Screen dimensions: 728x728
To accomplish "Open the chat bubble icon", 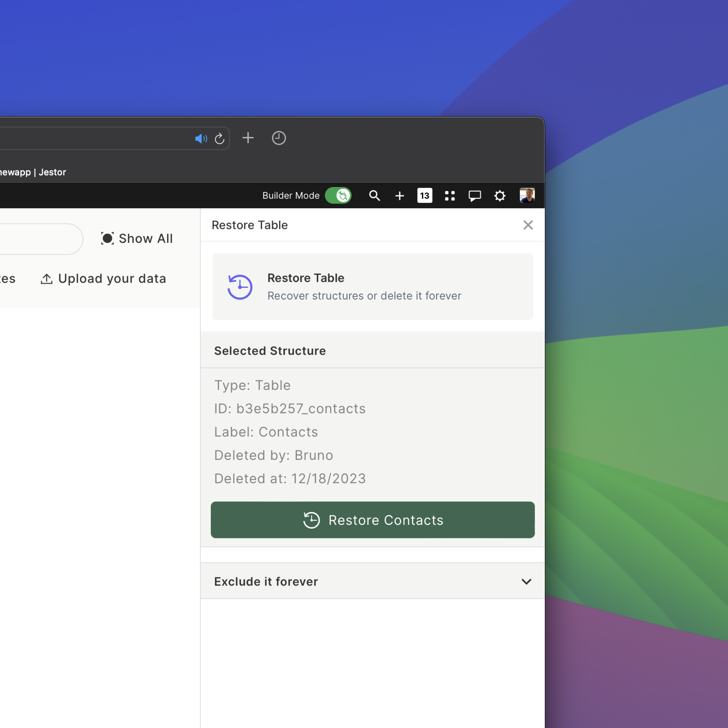I will [474, 195].
